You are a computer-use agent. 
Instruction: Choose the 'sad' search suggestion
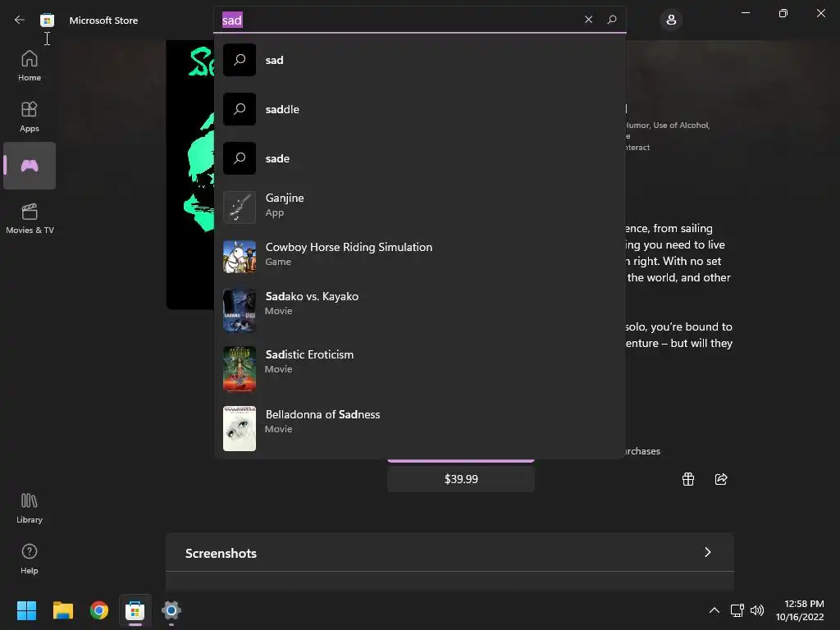tap(420, 60)
